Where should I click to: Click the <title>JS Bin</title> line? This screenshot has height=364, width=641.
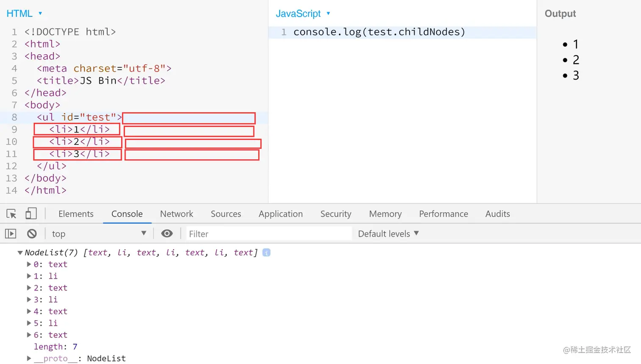101,81
